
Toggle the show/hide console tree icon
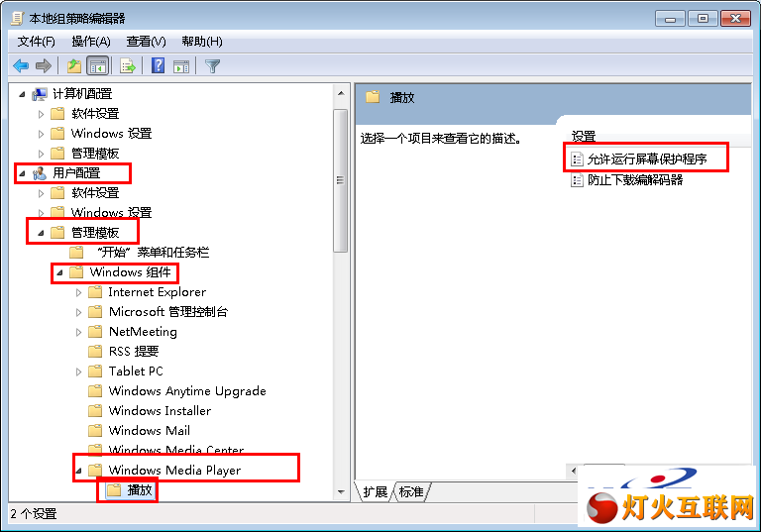(x=98, y=66)
